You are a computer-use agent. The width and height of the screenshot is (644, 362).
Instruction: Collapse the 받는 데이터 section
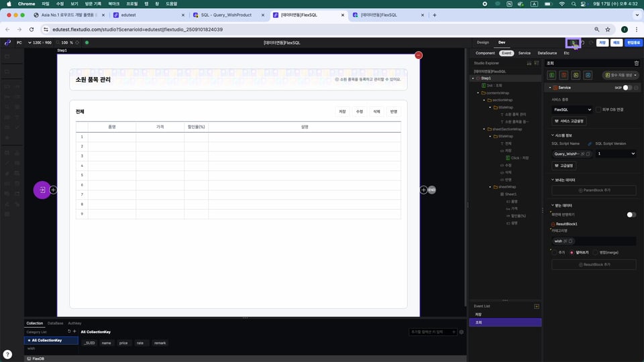pyautogui.click(x=552, y=205)
